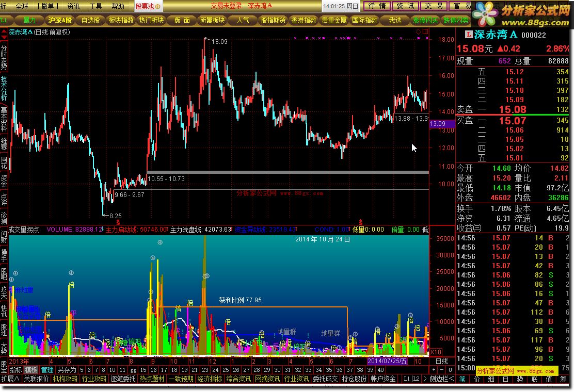Expand panel using 扩展∧ control
The width and height of the screenshot is (575, 392).
tap(10, 379)
